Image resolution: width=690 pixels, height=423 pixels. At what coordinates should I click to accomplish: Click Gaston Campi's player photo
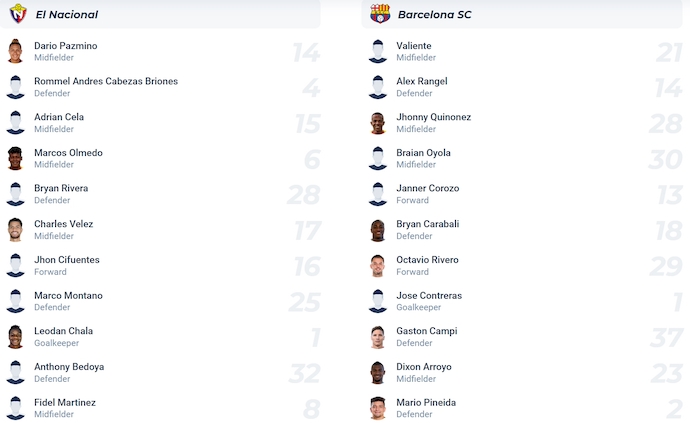tap(377, 337)
